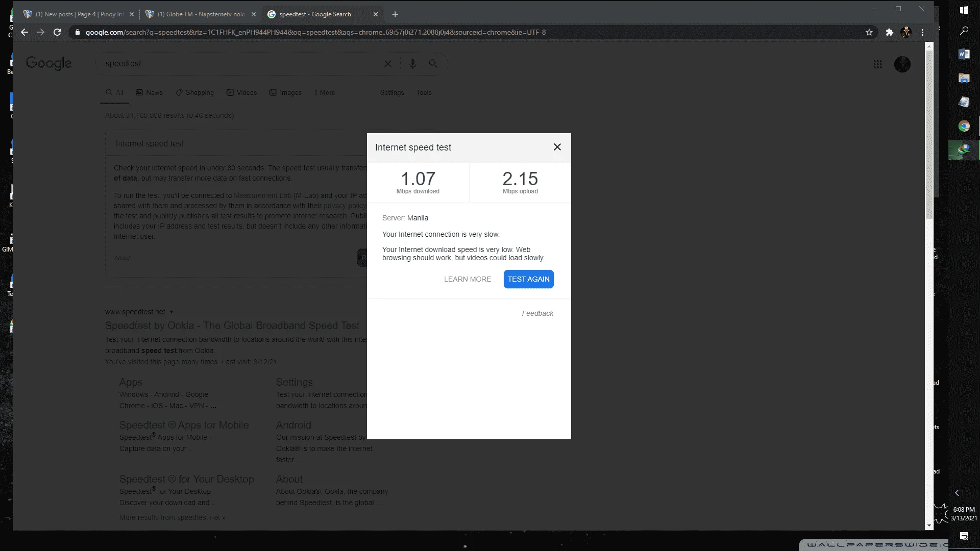Click the TEST AGAIN button

pyautogui.click(x=528, y=279)
